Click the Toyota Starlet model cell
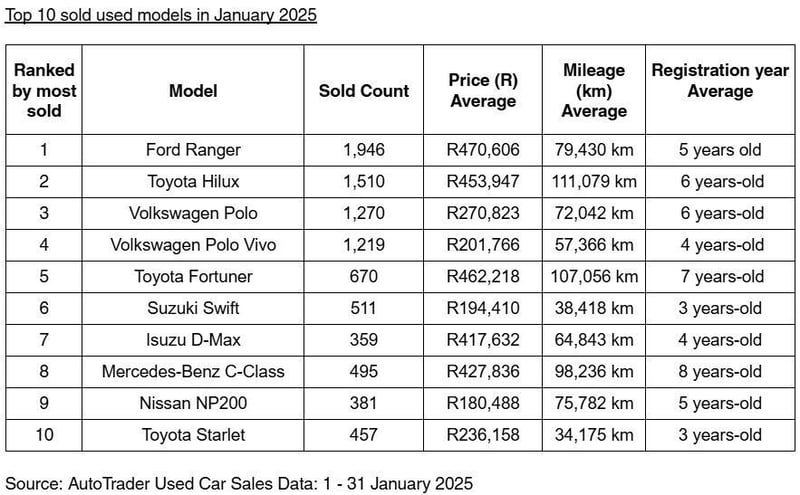Viewport: 800px width, 495px height. pos(193,435)
